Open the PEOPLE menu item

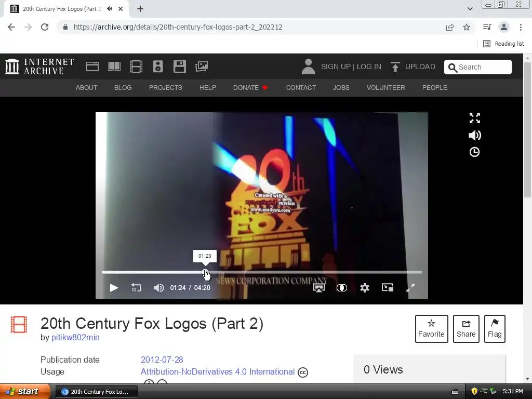435,87
